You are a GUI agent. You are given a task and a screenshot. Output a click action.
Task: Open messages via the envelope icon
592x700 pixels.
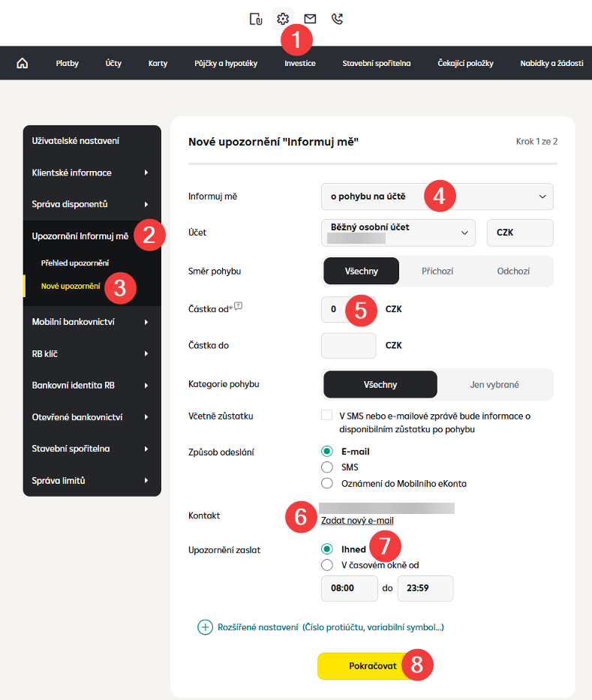point(310,19)
